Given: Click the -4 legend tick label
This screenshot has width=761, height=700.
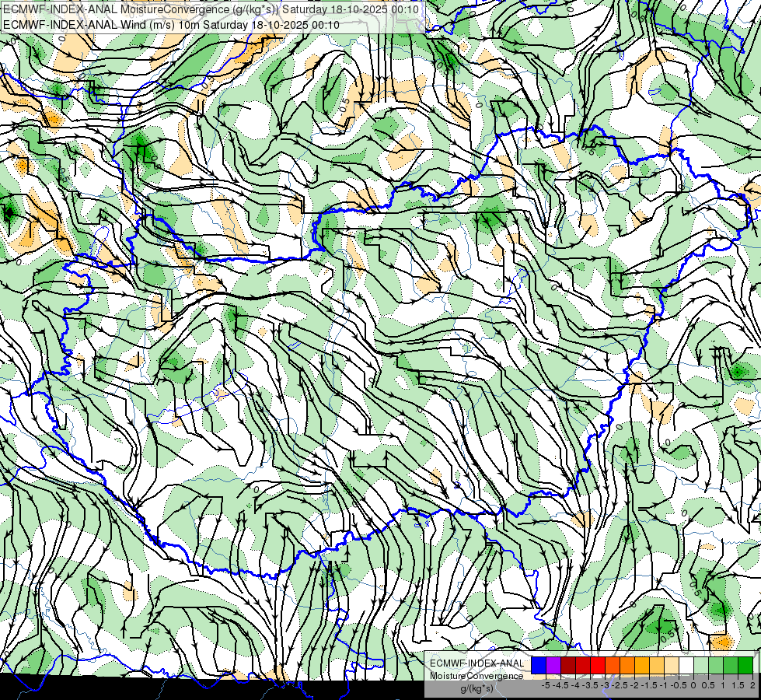Looking at the screenshot, I should [575, 685].
